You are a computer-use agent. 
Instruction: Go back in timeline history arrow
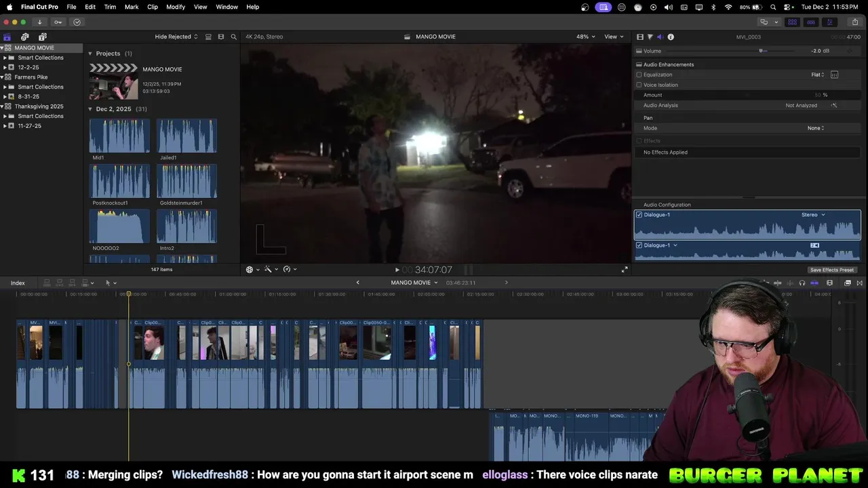(358, 283)
